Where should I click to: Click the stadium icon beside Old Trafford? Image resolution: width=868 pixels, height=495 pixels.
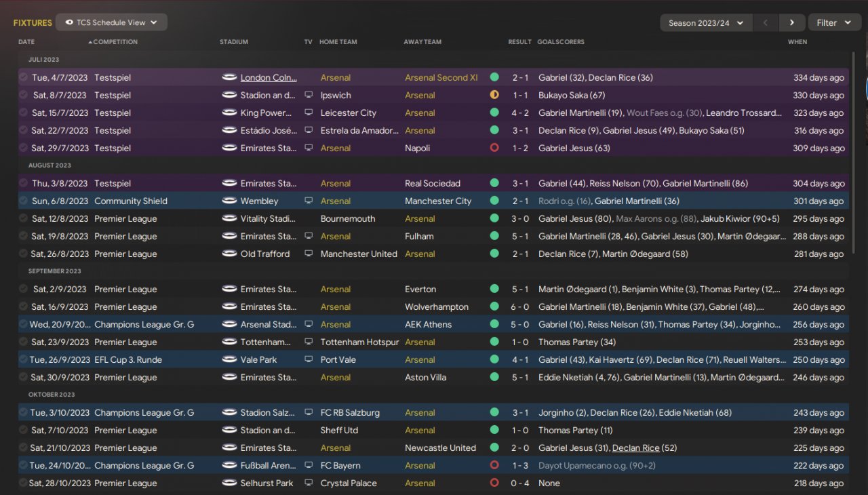pos(229,254)
